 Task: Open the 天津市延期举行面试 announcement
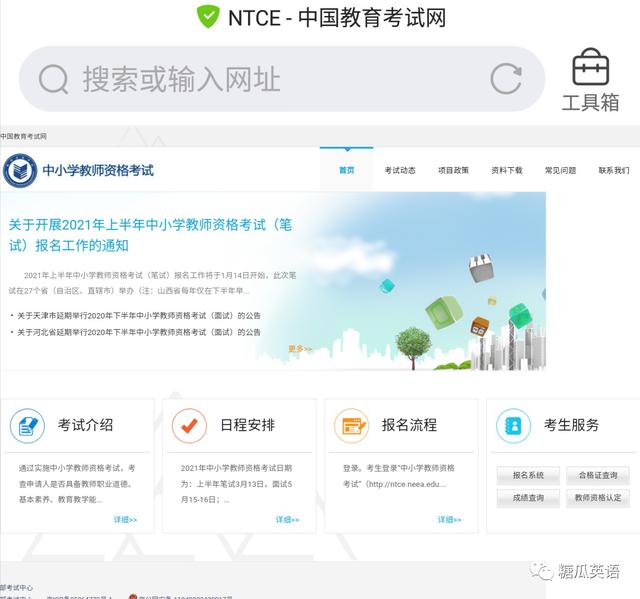pos(139,315)
